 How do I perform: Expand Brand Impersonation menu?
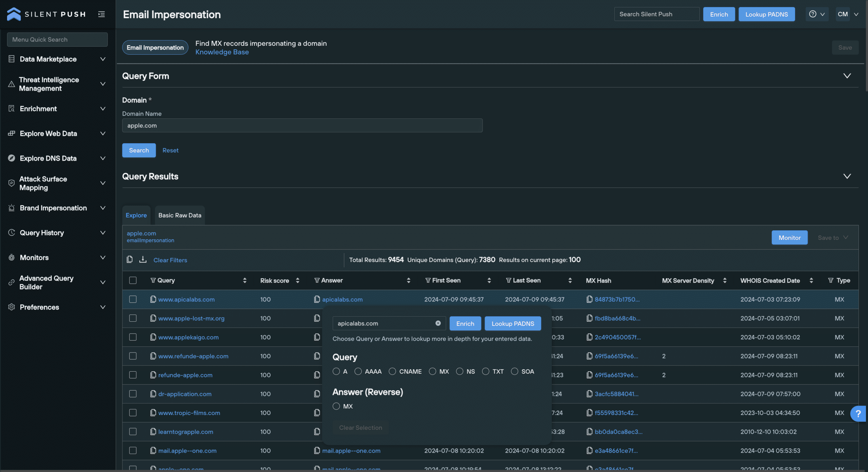(x=57, y=208)
